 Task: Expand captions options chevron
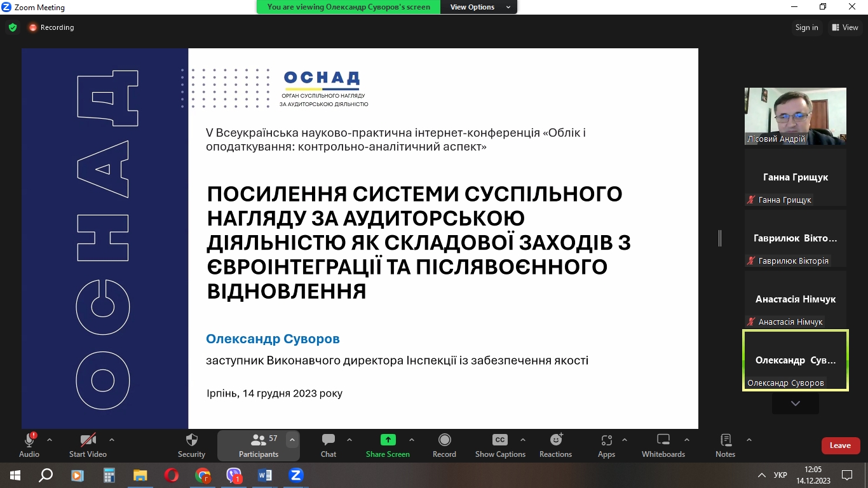(x=523, y=440)
